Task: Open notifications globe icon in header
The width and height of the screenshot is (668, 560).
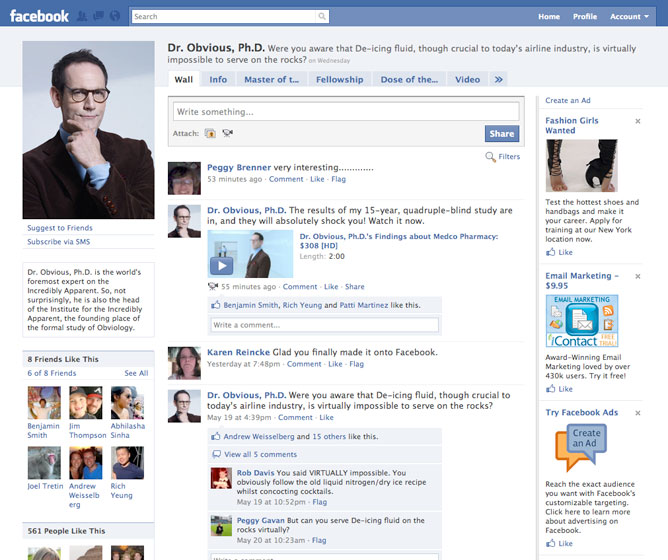Action: [115, 16]
